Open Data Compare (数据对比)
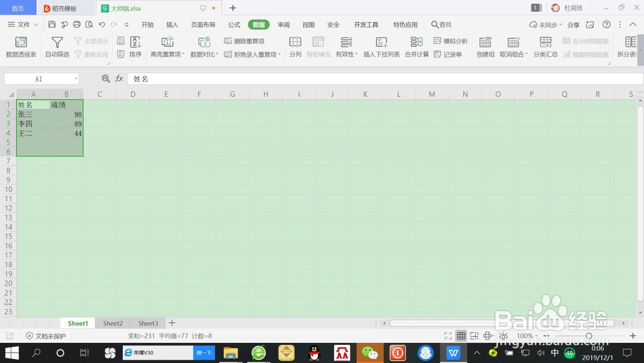The height and width of the screenshot is (363, 644). (x=204, y=47)
